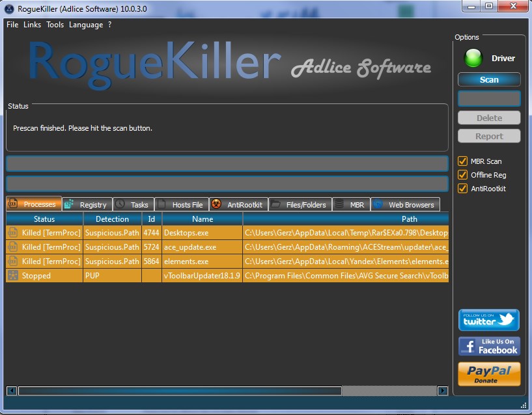Switch to the Registry tab

pyautogui.click(x=87, y=204)
